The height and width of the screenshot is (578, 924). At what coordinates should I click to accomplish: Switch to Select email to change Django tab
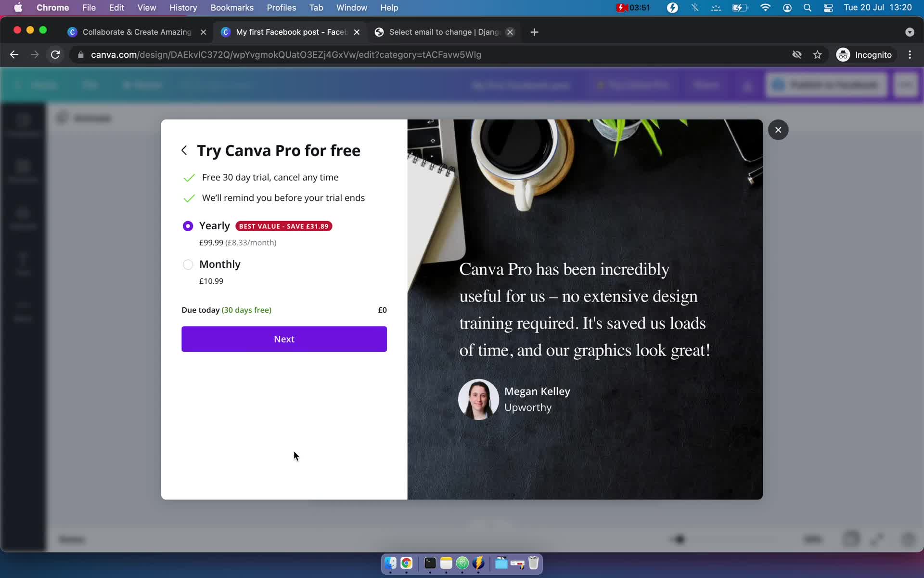pyautogui.click(x=444, y=32)
